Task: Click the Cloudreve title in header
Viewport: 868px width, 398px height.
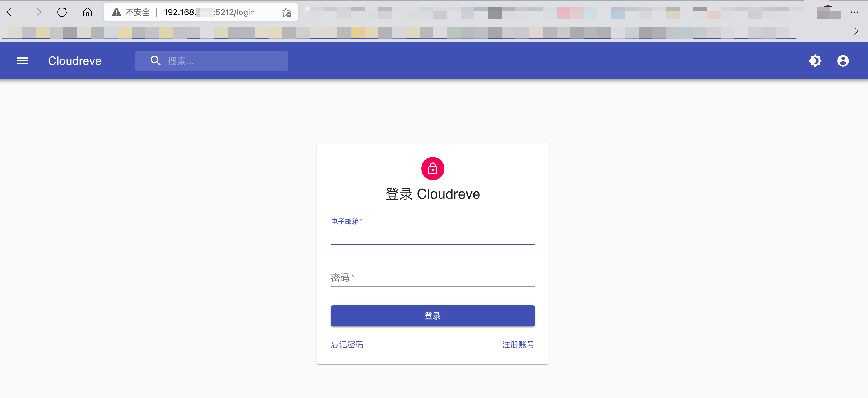Action: [75, 61]
